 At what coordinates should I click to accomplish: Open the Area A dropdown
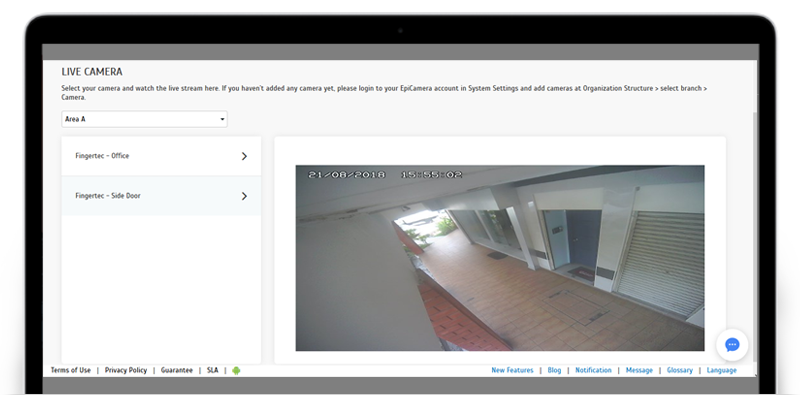(144, 119)
